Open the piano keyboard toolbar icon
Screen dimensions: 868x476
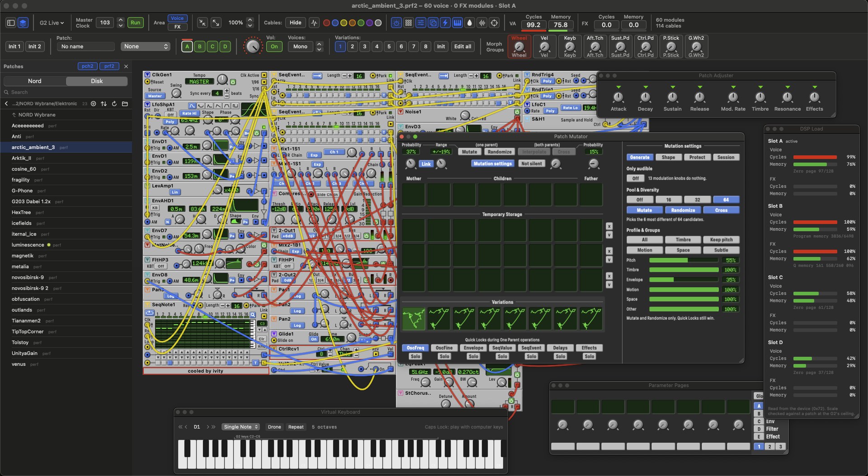(458, 23)
